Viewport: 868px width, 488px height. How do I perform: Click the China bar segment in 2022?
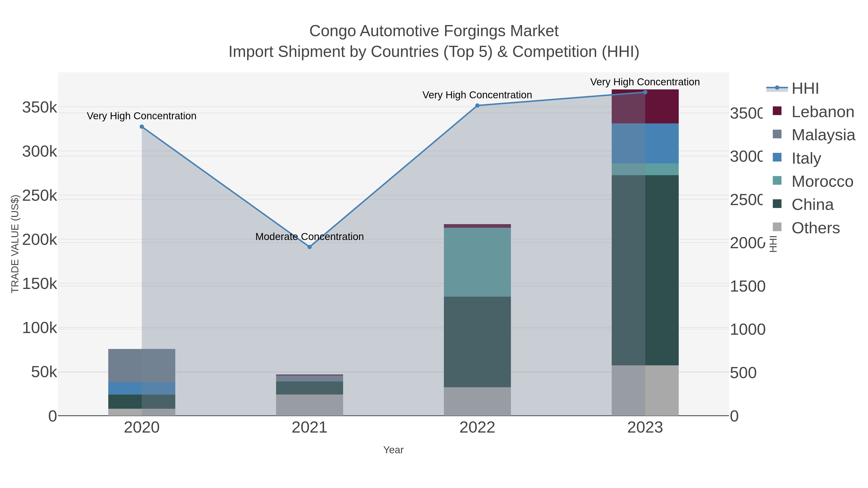(477, 342)
